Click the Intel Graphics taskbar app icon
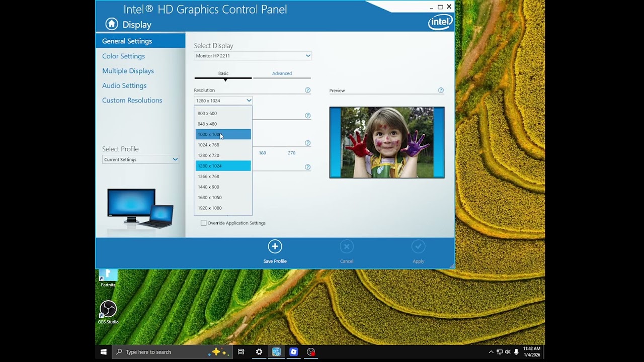The image size is (644, 362). pos(276,352)
